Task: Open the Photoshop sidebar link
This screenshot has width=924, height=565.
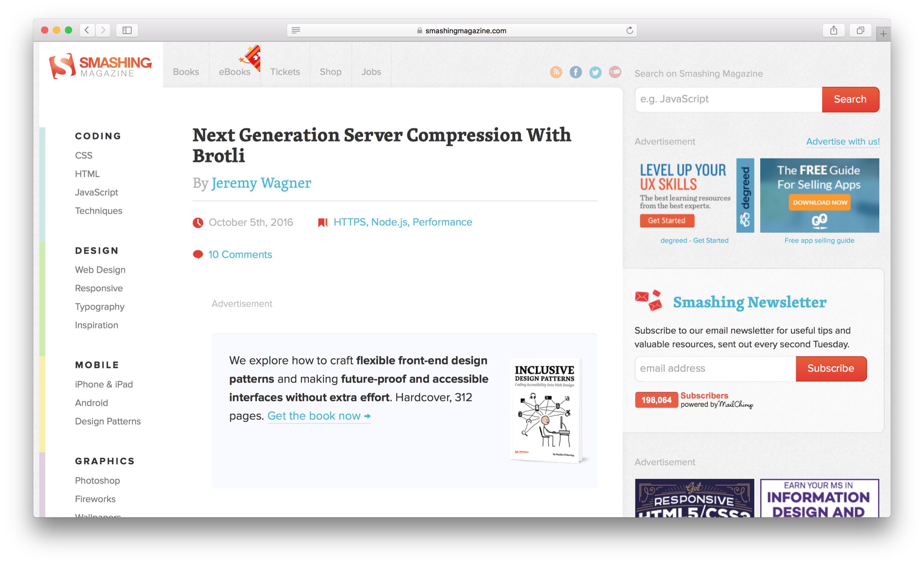Action: [x=97, y=481]
